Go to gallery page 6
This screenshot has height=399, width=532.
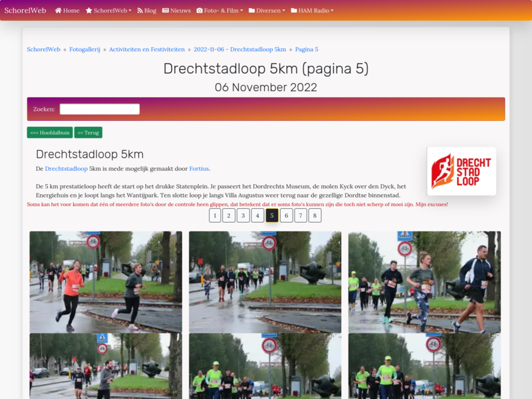pos(287,215)
